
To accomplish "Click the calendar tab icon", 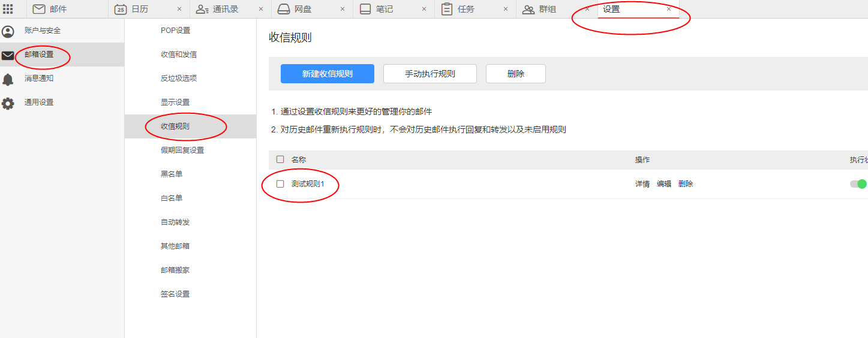I will [120, 9].
